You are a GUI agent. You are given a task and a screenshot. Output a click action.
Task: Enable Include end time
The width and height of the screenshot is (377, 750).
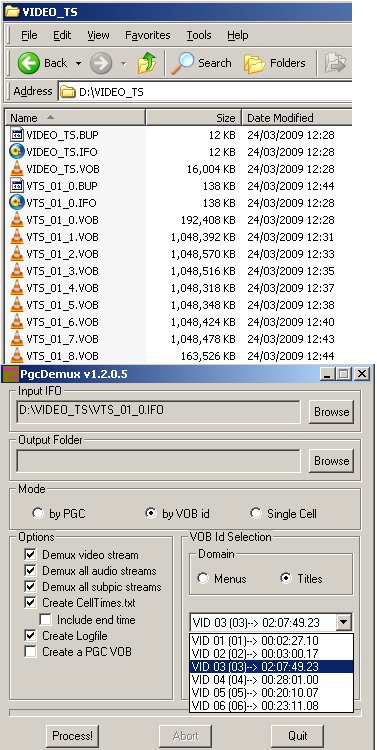(x=45, y=619)
